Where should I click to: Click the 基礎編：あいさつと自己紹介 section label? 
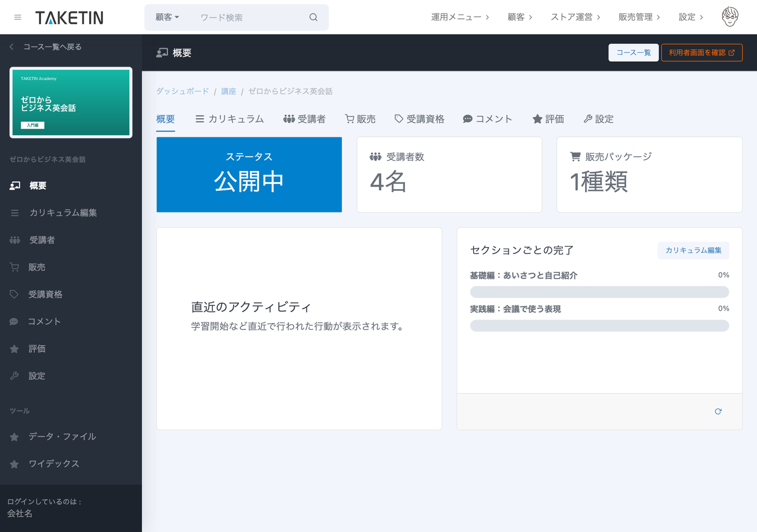click(523, 276)
